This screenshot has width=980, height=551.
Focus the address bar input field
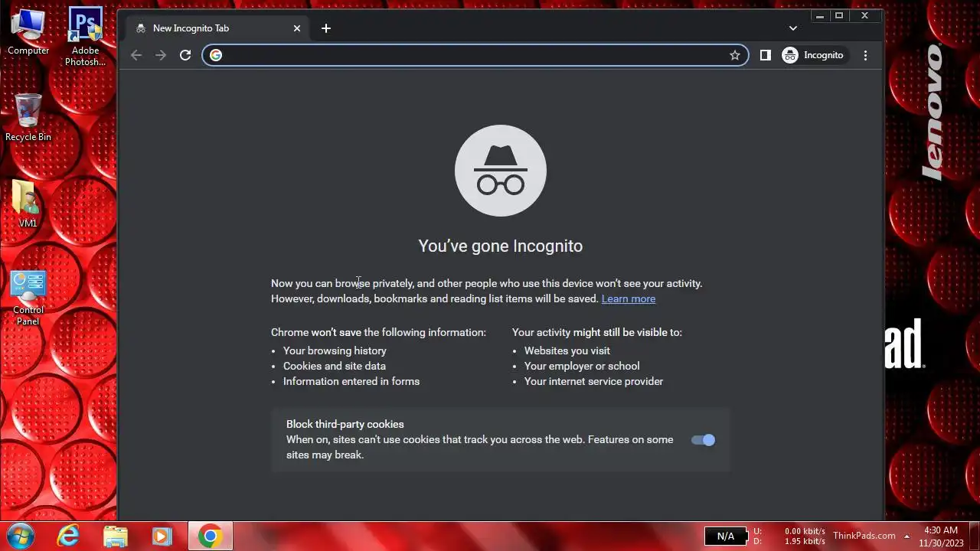click(x=475, y=55)
